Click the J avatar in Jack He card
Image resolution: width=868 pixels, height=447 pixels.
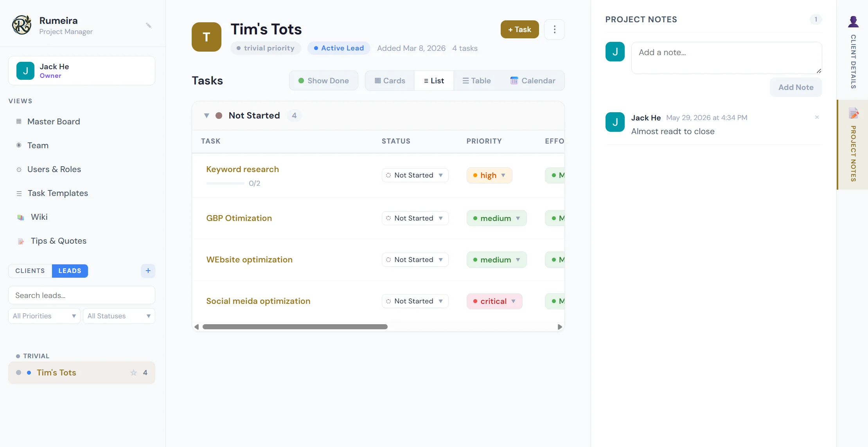[x=25, y=71]
